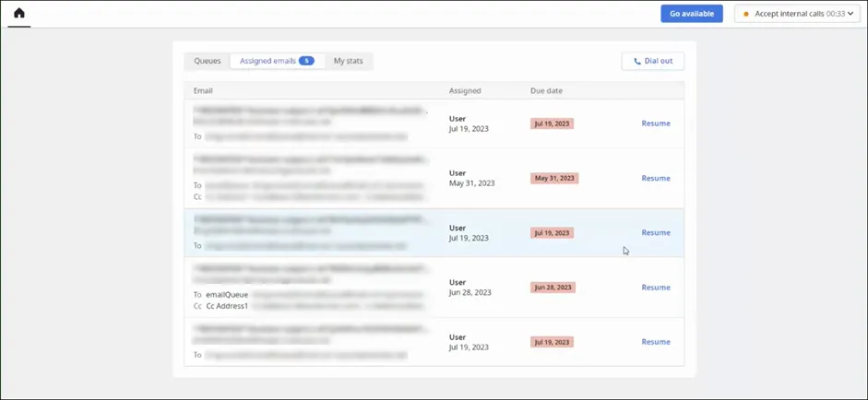Resume the email assigned May 31, 2023
This screenshot has height=400, width=868.
point(656,178)
